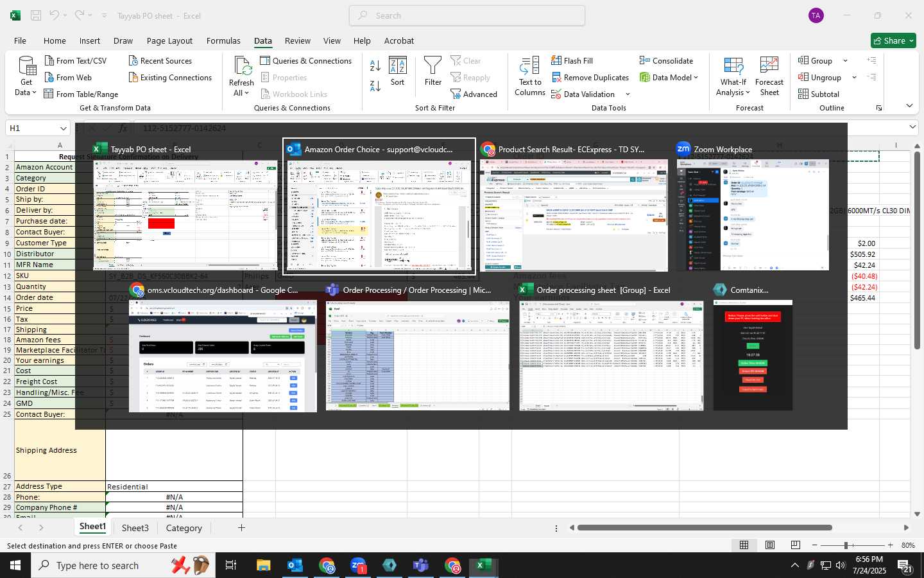The height and width of the screenshot is (578, 924).
Task: Click Text to Columns
Action: click(x=530, y=76)
